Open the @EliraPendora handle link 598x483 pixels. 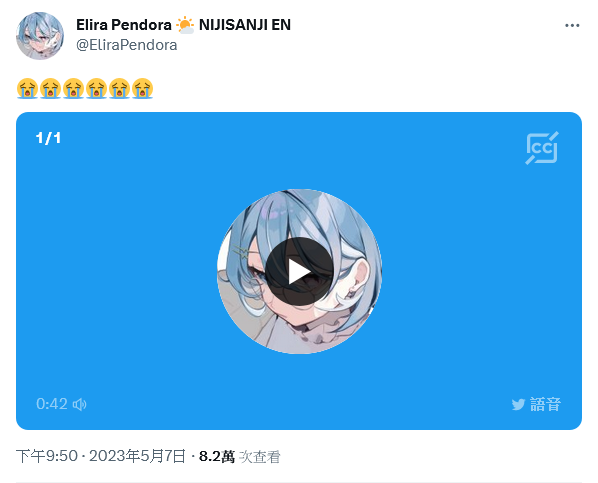127,45
